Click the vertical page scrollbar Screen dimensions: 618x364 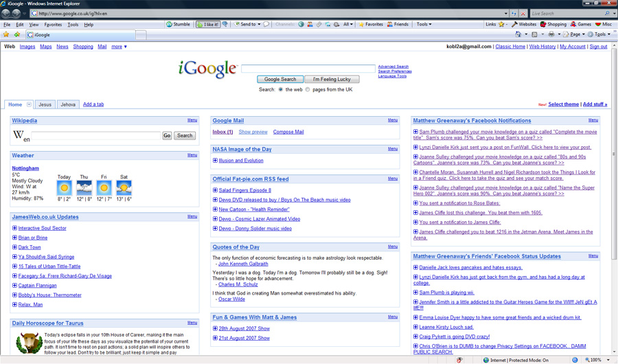tap(614, 154)
